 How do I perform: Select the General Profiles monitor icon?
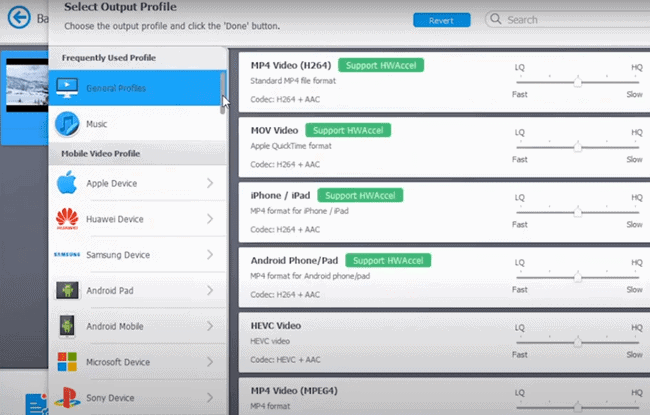click(x=67, y=88)
